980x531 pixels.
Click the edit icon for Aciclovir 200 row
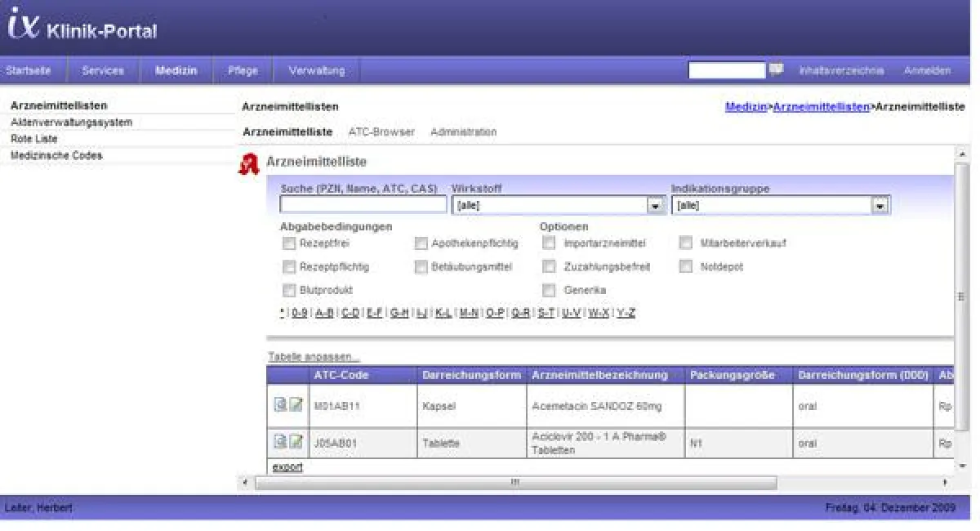[x=296, y=442]
